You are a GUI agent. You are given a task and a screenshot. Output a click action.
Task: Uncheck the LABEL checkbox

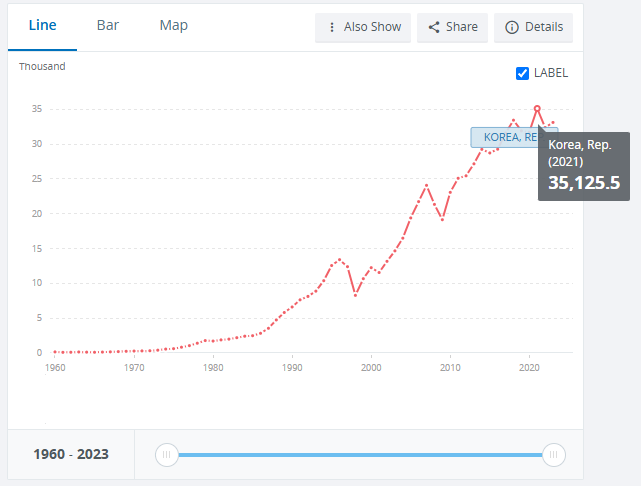tap(522, 73)
